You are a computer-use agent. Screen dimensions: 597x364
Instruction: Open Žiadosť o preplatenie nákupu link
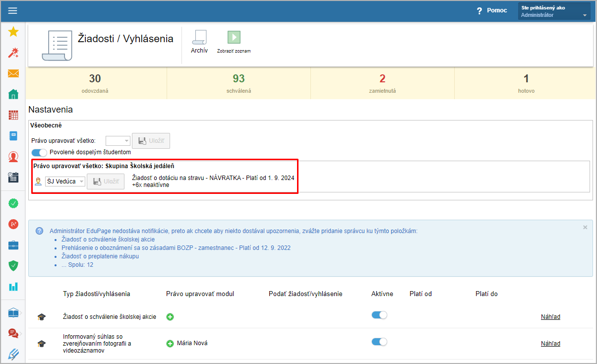tap(100, 256)
